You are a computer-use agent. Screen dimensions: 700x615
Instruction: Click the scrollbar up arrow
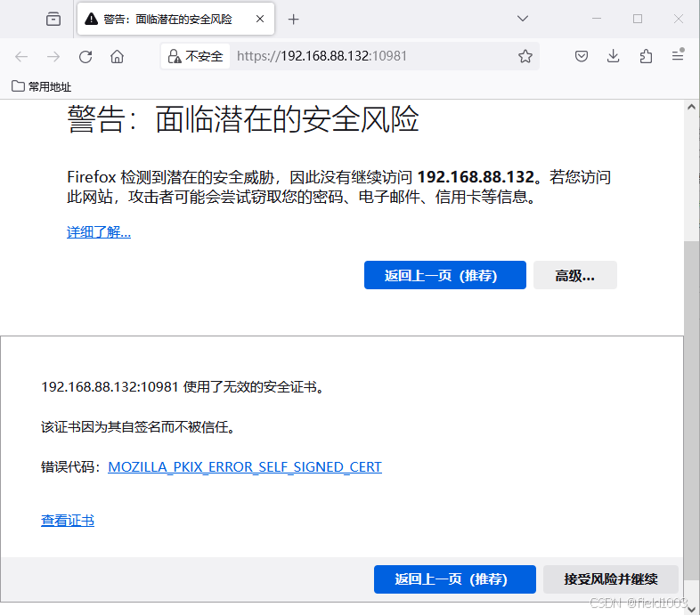[691, 107]
